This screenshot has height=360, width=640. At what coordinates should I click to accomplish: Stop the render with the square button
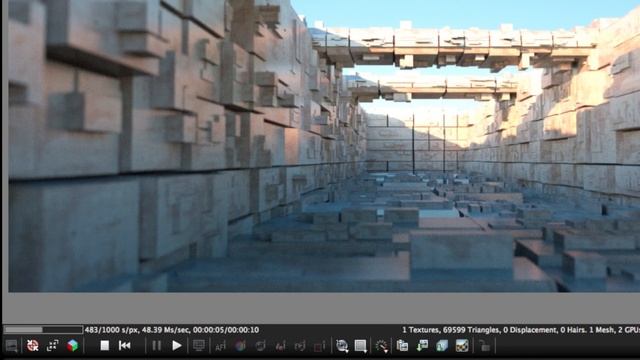pyautogui.click(x=104, y=346)
